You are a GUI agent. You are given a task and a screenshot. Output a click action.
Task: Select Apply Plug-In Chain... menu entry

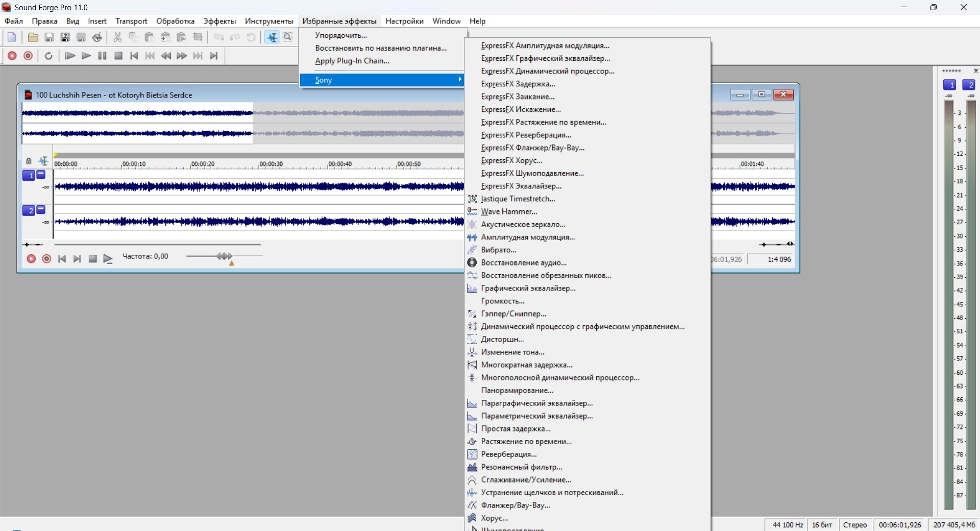[x=382, y=61]
